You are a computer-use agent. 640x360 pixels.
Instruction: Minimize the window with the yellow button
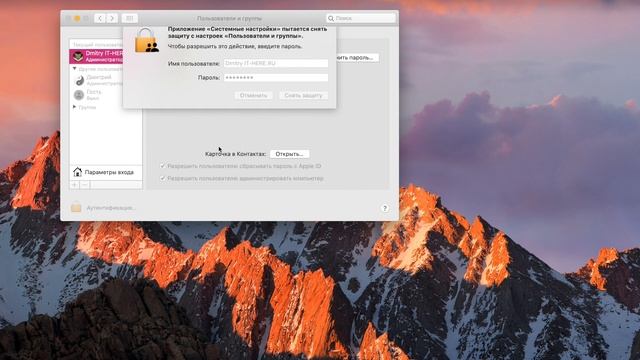point(77,18)
